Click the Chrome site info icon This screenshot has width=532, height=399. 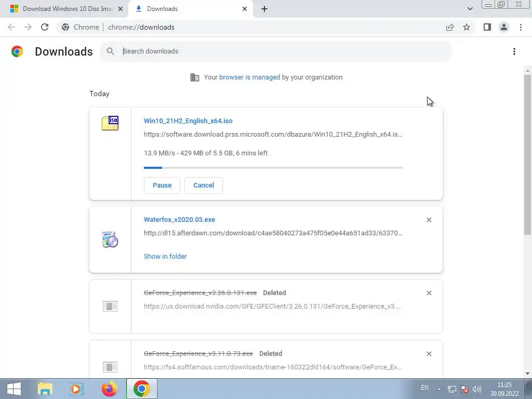point(65,27)
